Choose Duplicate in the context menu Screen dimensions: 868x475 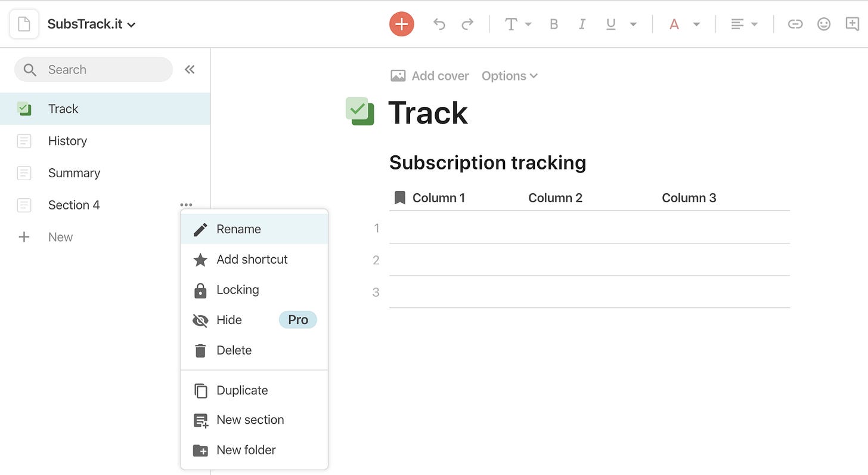pos(255,390)
